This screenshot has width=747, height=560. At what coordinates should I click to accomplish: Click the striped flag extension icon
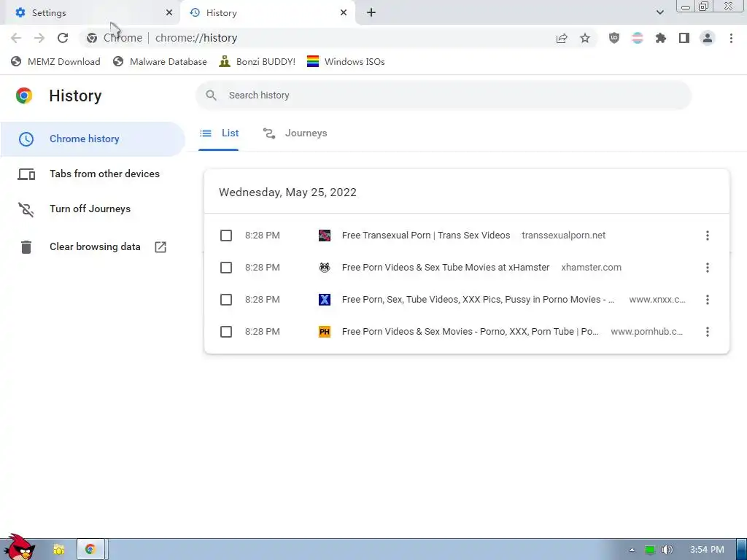pos(638,38)
